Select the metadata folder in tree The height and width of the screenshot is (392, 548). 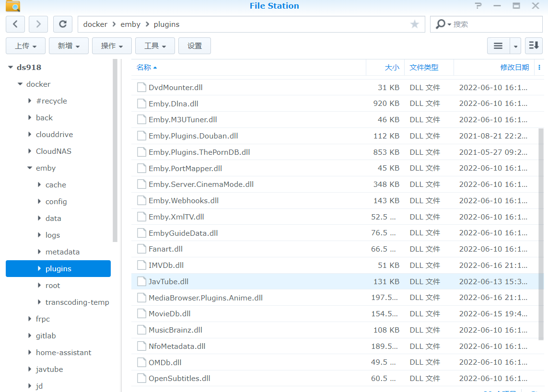[x=62, y=252]
